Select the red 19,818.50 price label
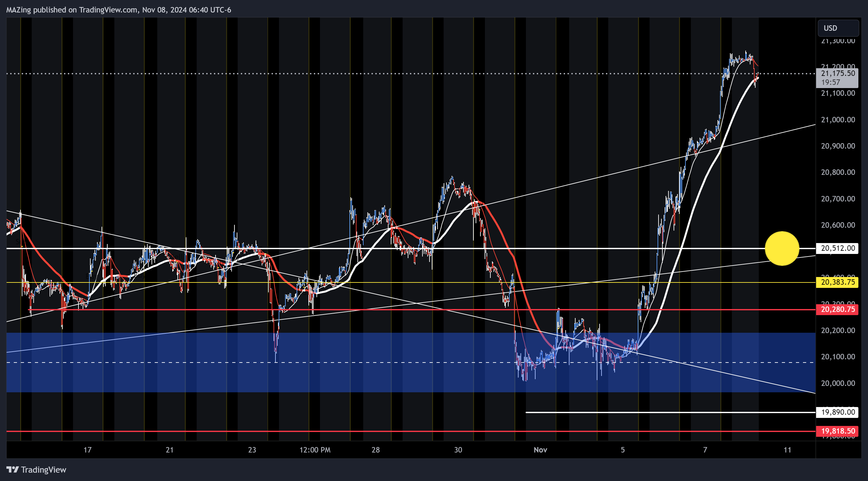The image size is (868, 481). (837, 431)
